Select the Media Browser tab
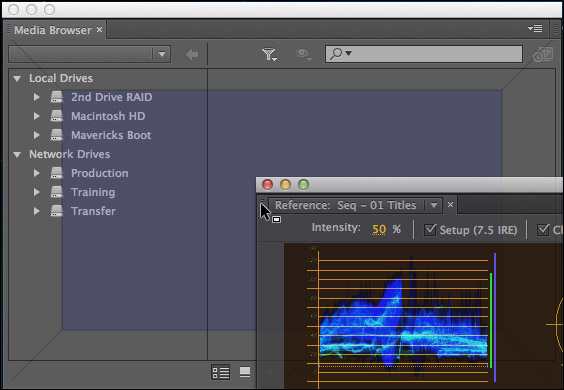Viewport: 564px width, 390px height. pyautogui.click(x=53, y=30)
